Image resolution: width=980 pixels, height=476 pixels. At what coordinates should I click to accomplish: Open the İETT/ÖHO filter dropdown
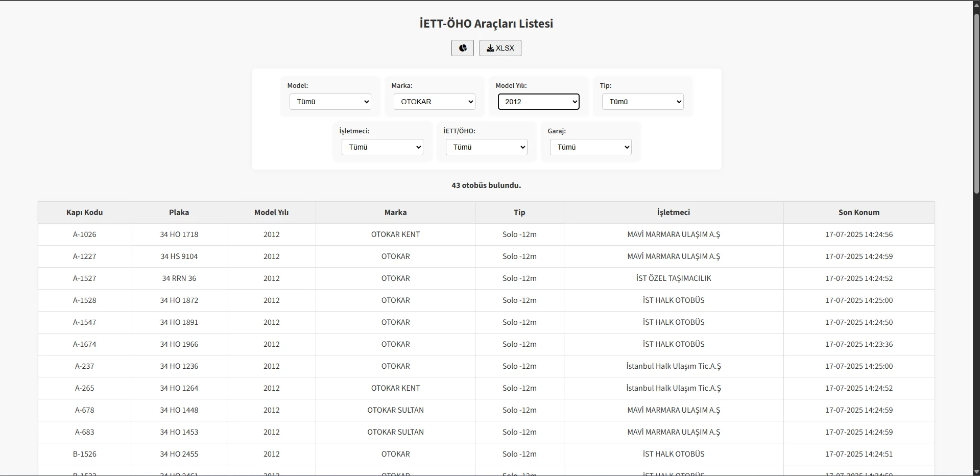point(486,147)
